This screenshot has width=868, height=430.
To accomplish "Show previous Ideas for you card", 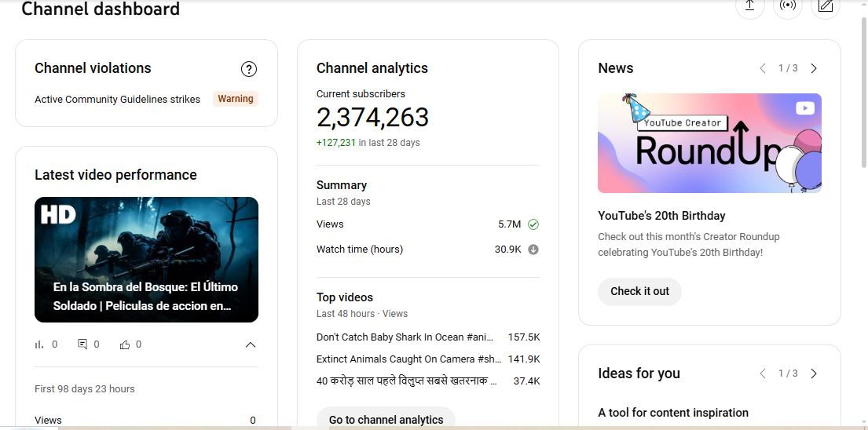I will click(763, 374).
